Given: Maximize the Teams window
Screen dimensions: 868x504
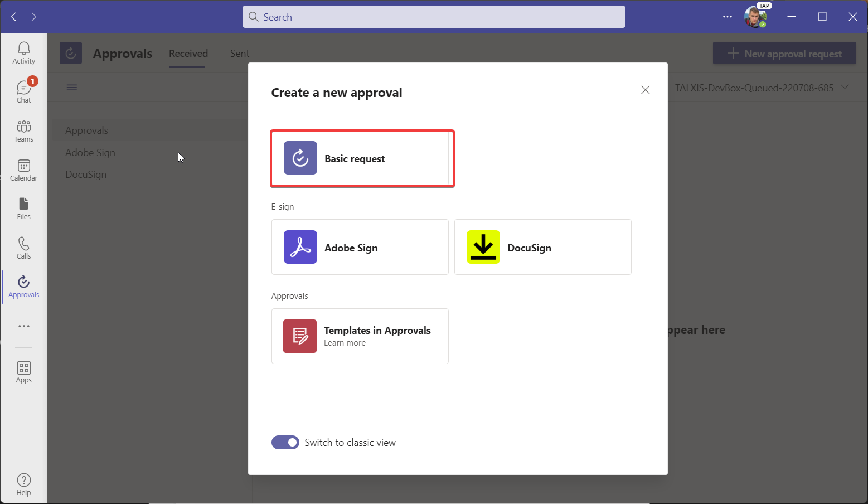Looking at the screenshot, I should (822, 17).
